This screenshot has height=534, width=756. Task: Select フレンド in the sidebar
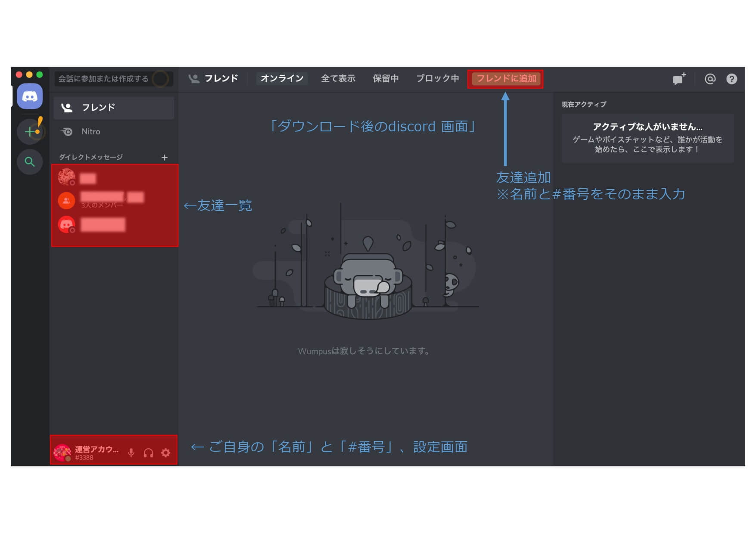(x=114, y=107)
